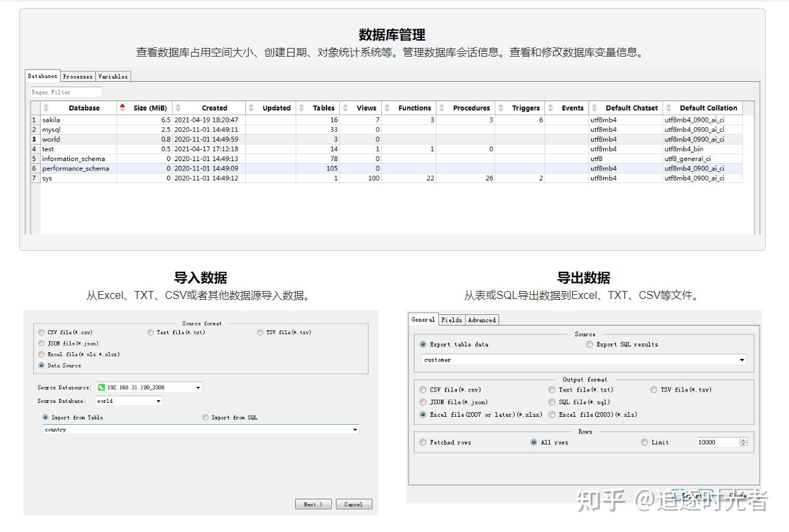Open the Source Database dropdown showing world
789x532 pixels.
click(x=157, y=401)
